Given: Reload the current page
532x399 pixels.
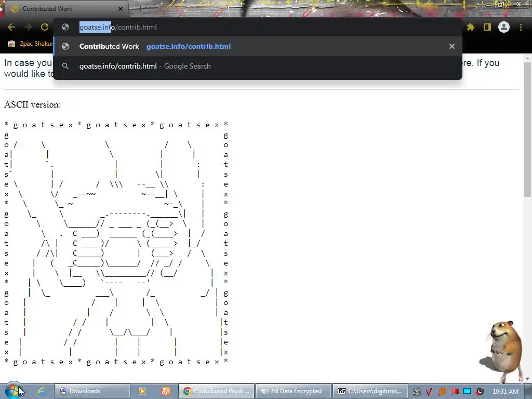Looking at the screenshot, I should (45, 27).
